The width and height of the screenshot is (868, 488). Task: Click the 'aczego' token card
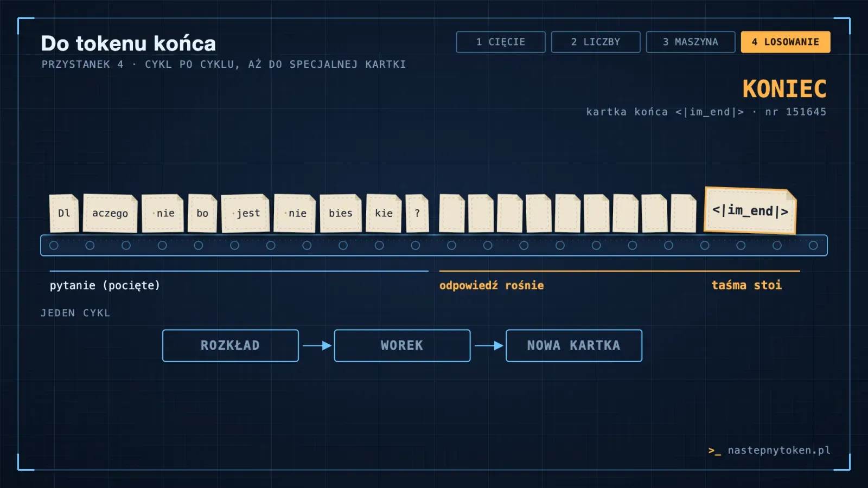[x=110, y=213]
